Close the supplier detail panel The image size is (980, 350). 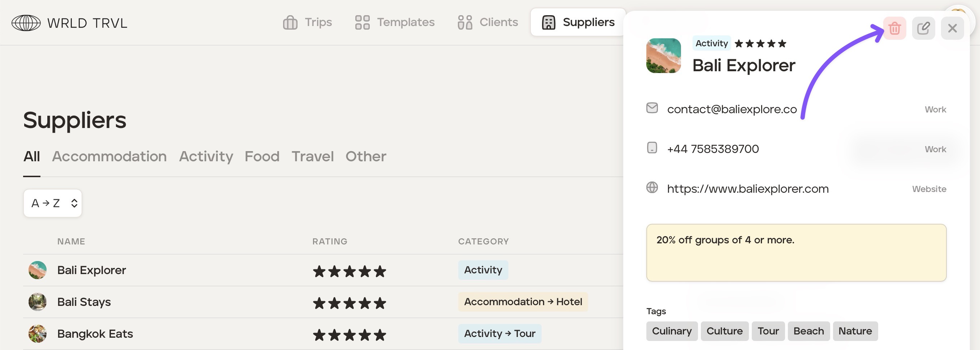(x=952, y=28)
